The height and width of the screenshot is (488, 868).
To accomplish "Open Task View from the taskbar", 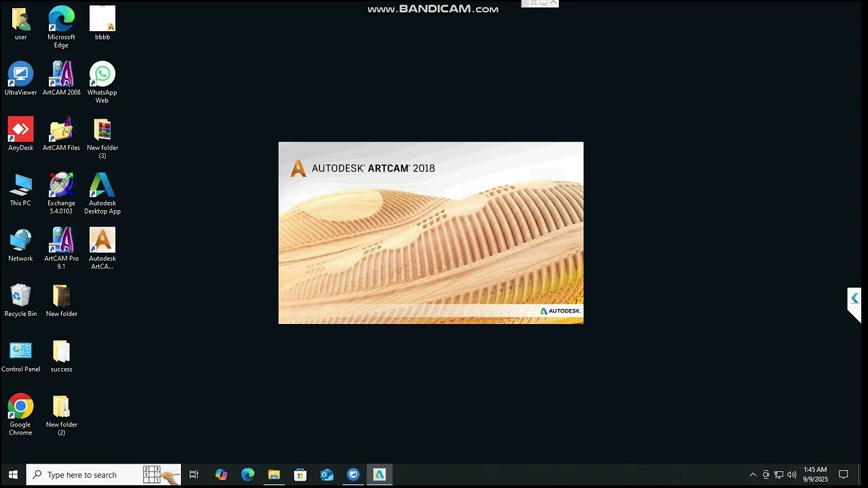I will coord(194,474).
